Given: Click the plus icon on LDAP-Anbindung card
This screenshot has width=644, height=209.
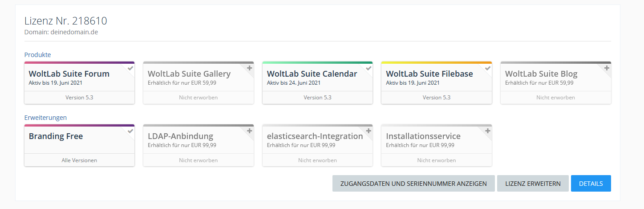Looking at the screenshot, I should [249, 131].
